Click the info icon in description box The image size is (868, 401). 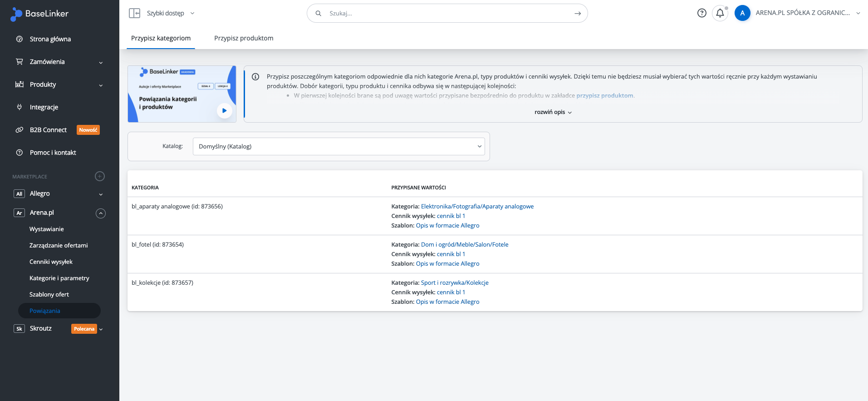tap(255, 77)
